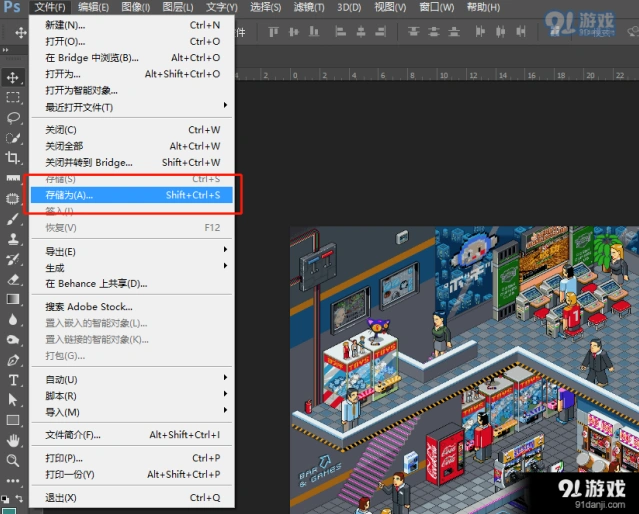Expand the 生成 submenu

[x=225, y=265]
